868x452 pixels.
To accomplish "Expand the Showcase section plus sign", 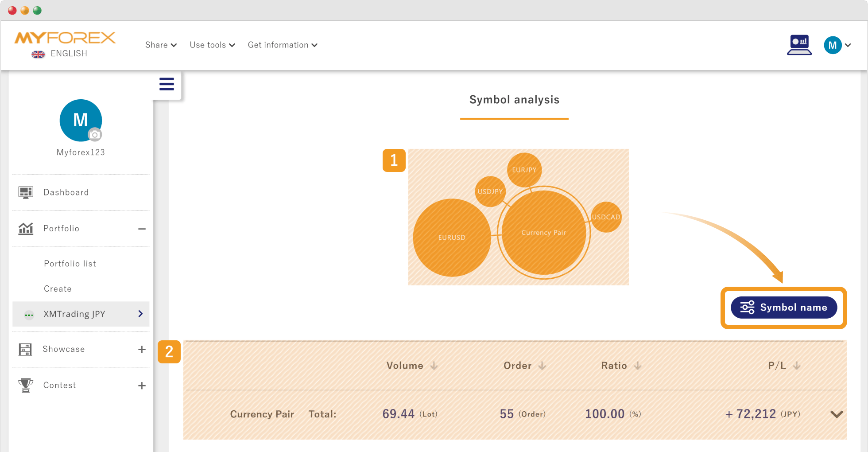I will coord(142,350).
